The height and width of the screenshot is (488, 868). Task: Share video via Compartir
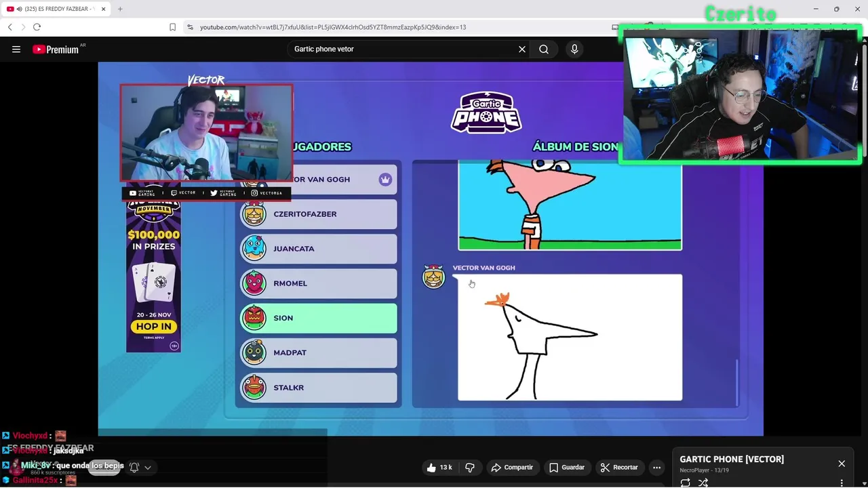tap(512, 467)
